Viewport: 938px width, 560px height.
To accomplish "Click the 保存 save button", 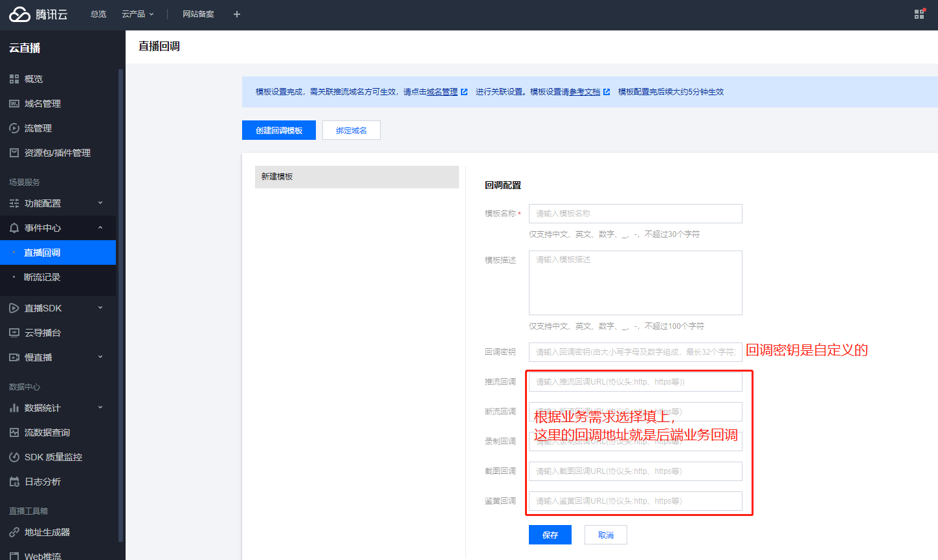I will pyautogui.click(x=550, y=535).
